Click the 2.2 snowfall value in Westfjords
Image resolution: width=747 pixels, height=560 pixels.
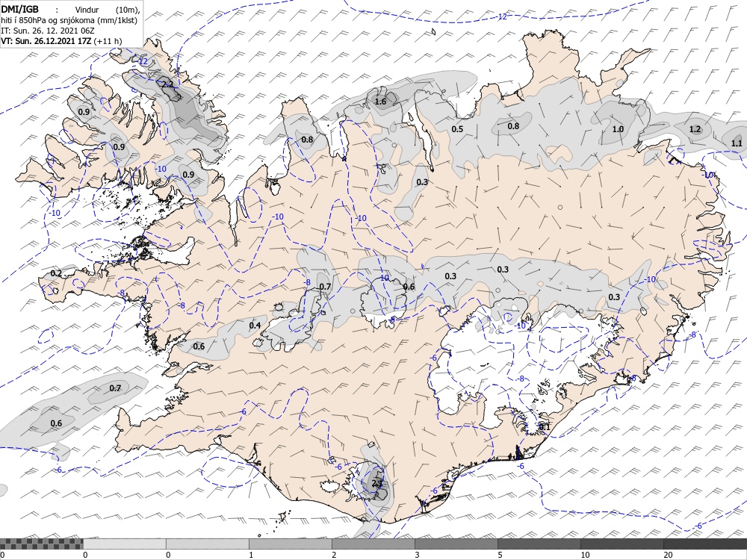[167, 84]
